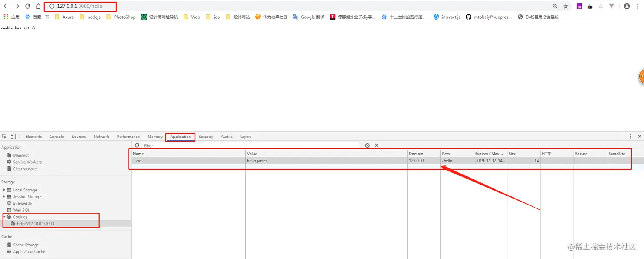Viewport: 644px width, 259px height.
Task: Open the Vue devtools extension icon
Action: [x=612, y=6]
